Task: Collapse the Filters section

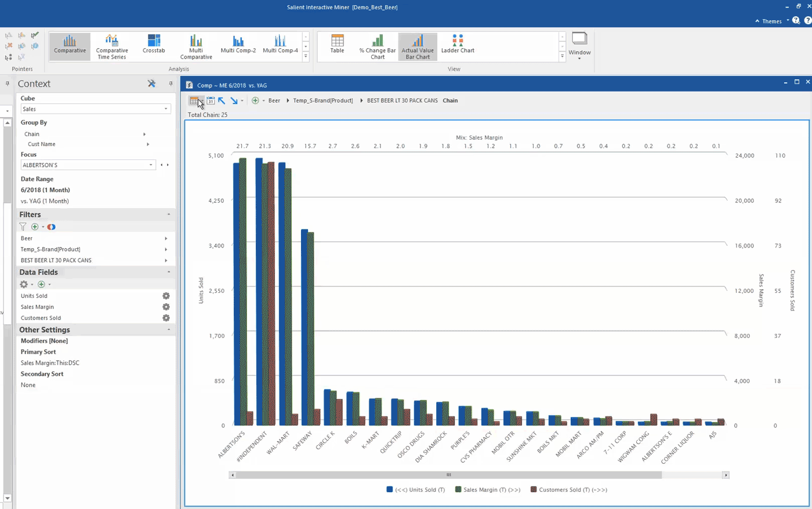Action: pos(169,214)
